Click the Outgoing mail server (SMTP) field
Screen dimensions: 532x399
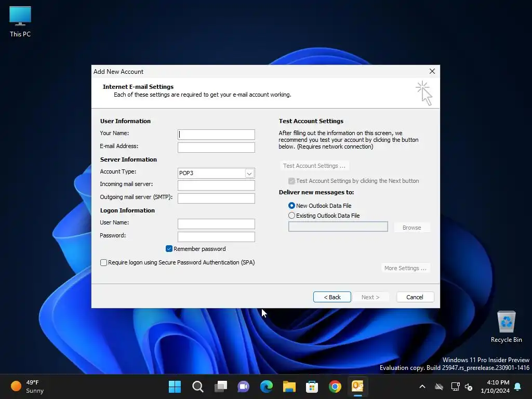(x=216, y=198)
